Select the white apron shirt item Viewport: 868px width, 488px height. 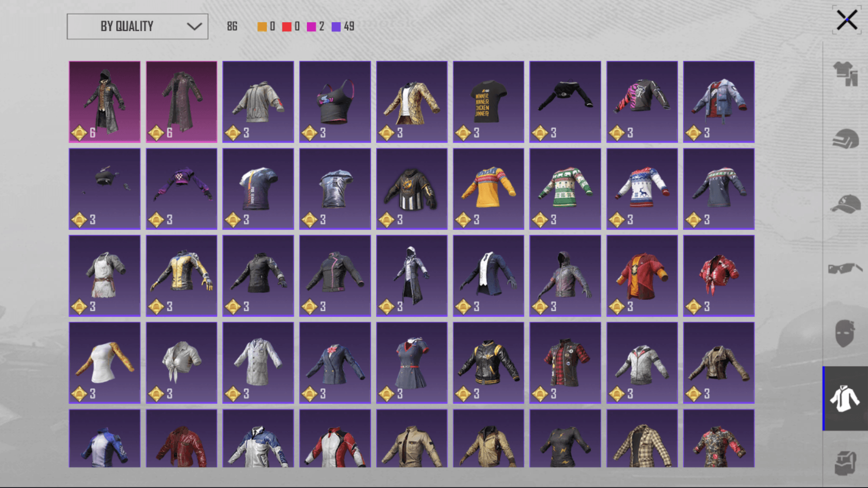104,276
